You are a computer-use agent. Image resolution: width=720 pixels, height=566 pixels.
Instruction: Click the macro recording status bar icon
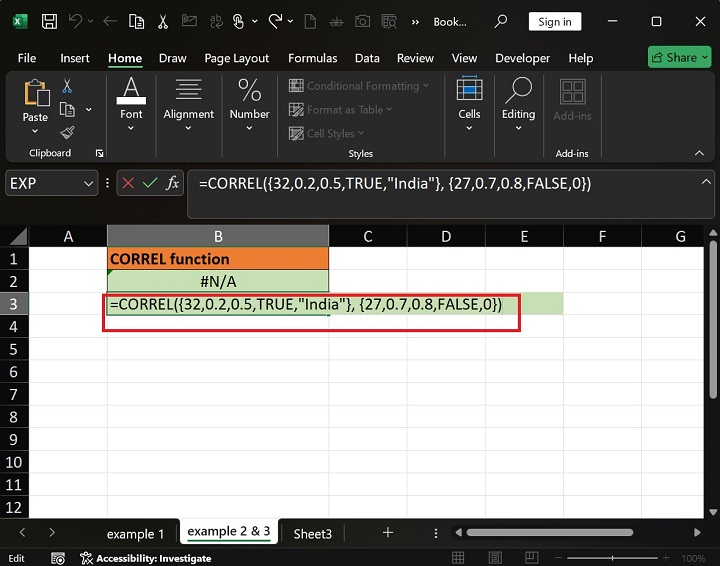(x=58, y=558)
